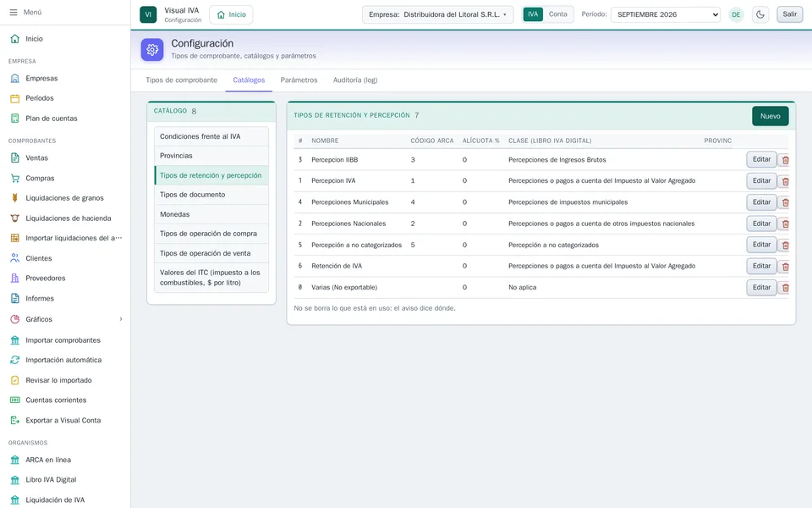Screen dimensions: 812x508
Task: Delete Percepción a no categorizados row
Action: point(785,246)
